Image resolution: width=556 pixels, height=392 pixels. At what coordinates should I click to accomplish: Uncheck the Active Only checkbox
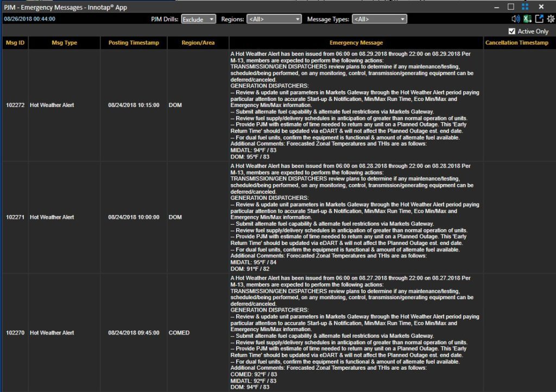tap(511, 31)
